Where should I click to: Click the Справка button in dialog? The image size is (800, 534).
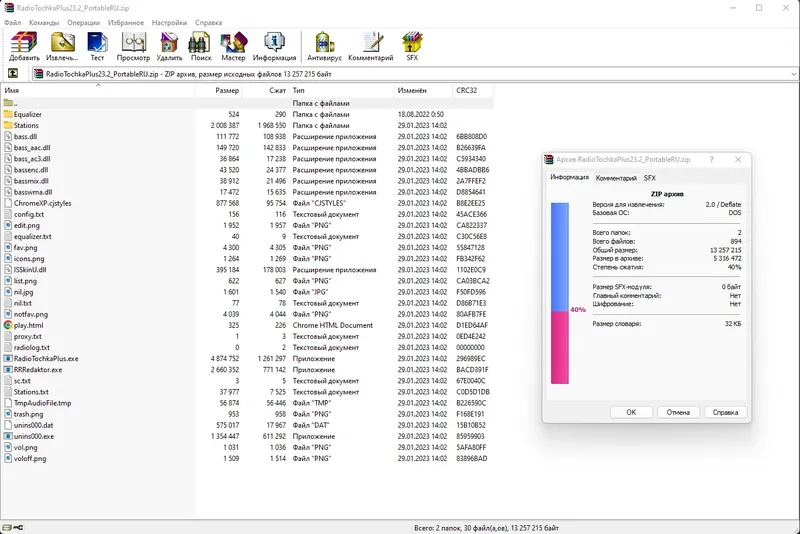725,412
